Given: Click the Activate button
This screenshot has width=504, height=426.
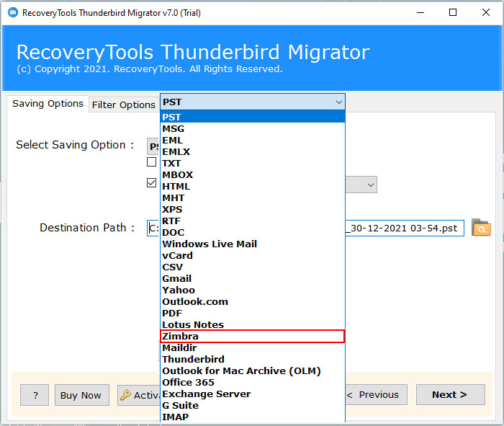Looking at the screenshot, I should point(139,395).
